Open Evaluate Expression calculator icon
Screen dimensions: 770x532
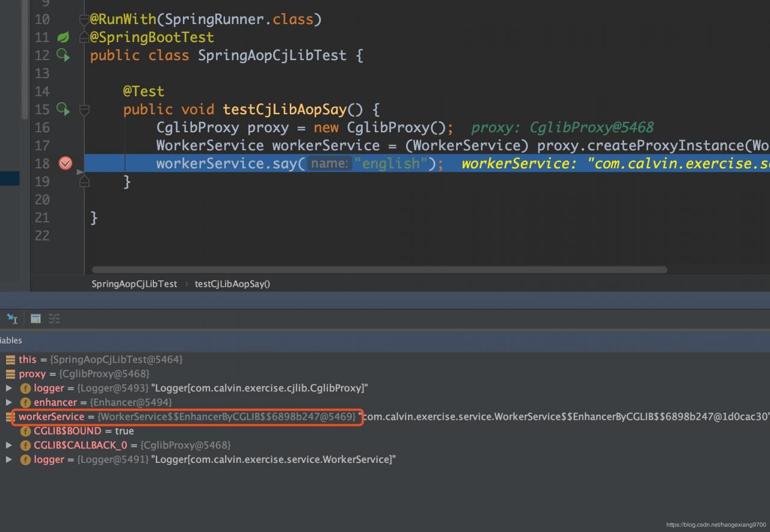point(35,319)
